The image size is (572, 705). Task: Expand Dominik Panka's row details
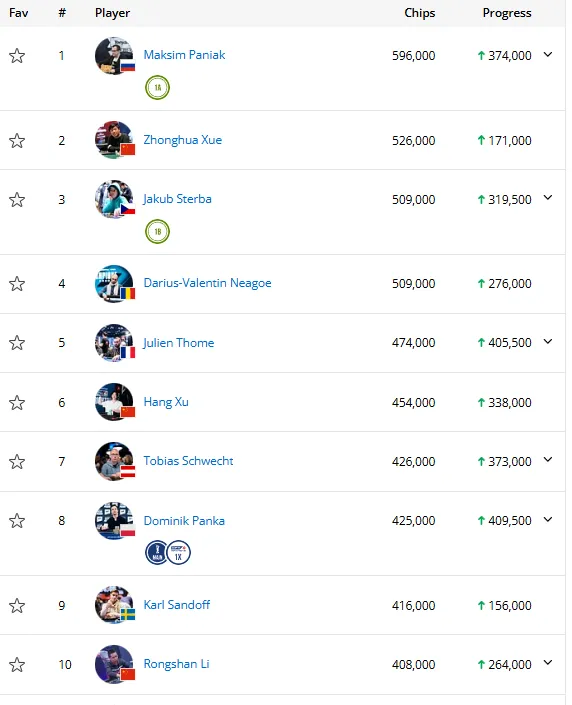coord(548,520)
